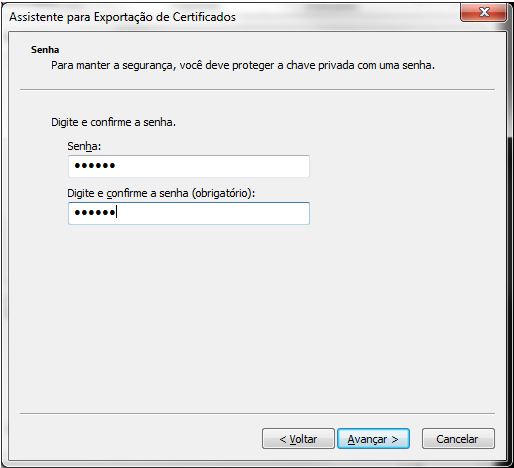
Task: Click the 'Para manter a segurança' description text
Action: click(x=243, y=65)
